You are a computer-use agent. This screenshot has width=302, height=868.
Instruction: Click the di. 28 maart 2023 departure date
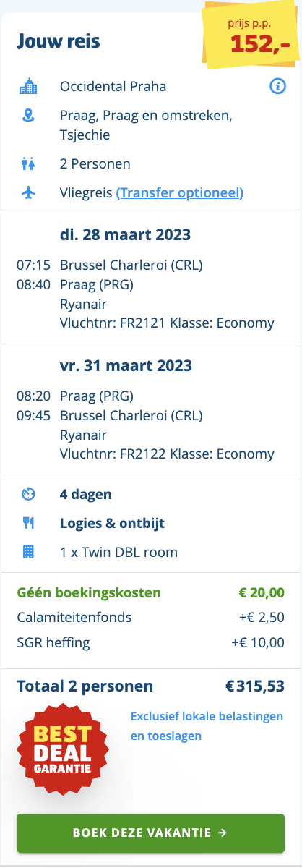click(125, 234)
